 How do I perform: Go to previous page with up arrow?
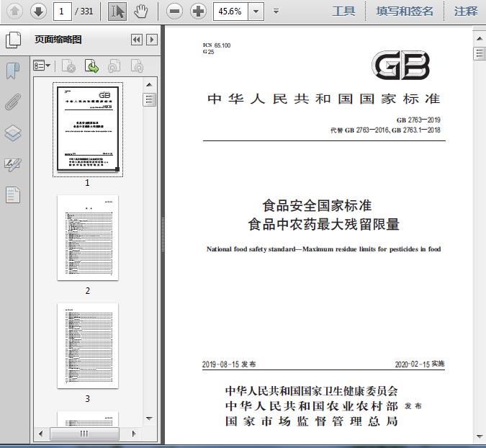click(x=14, y=12)
